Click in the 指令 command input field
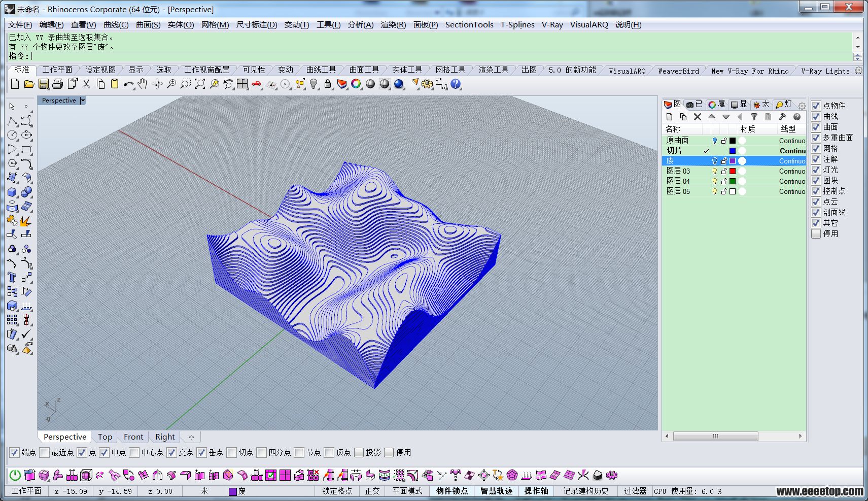Image resolution: width=868 pixels, height=501 pixels. coord(441,56)
